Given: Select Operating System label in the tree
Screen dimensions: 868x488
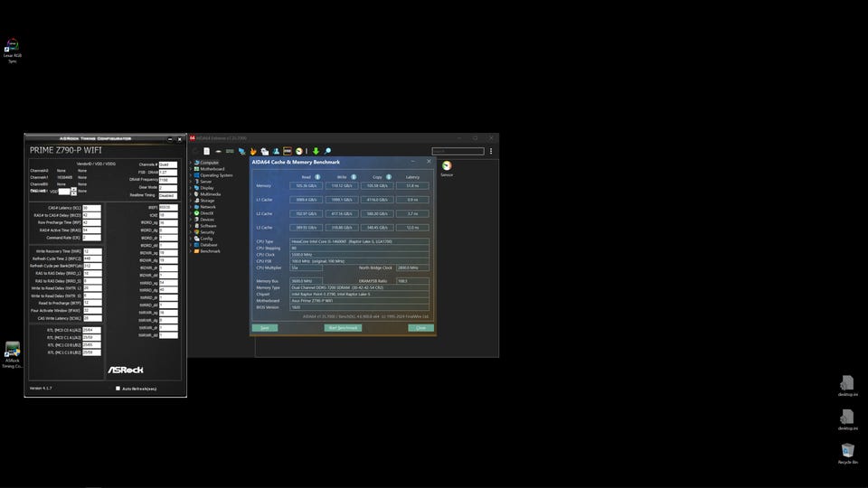Looking at the screenshot, I should click(216, 175).
